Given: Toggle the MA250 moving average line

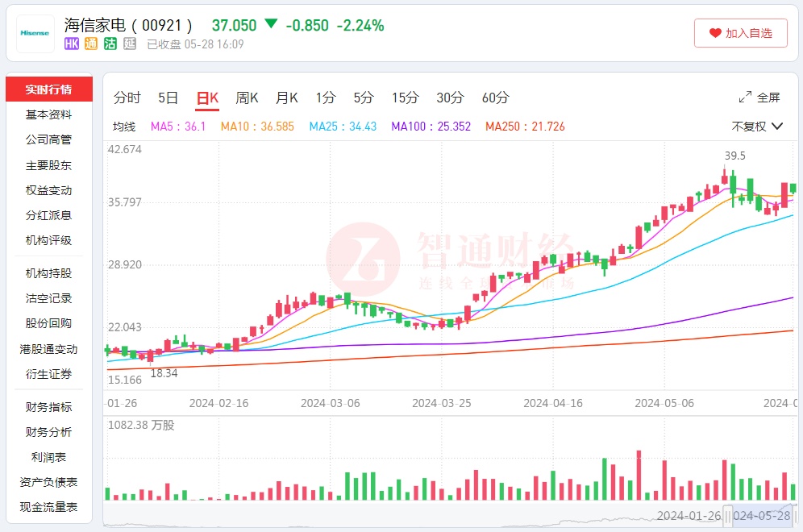Looking at the screenshot, I should [525, 127].
